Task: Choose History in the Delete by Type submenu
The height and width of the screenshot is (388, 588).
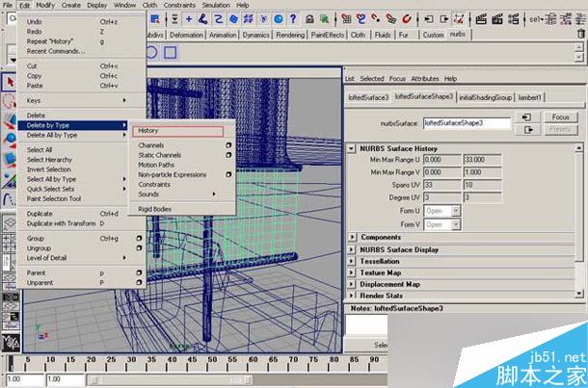Action: 179,130
